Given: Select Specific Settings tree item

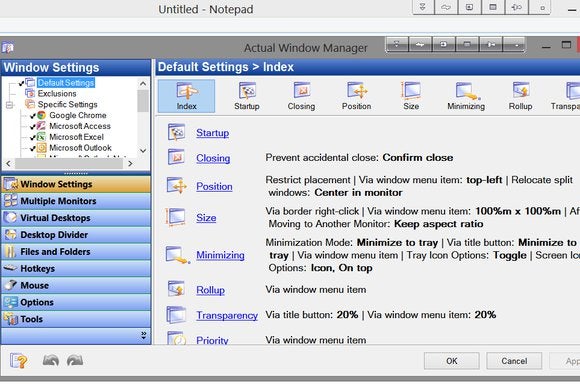Looking at the screenshot, I should pyautogui.click(x=67, y=104).
